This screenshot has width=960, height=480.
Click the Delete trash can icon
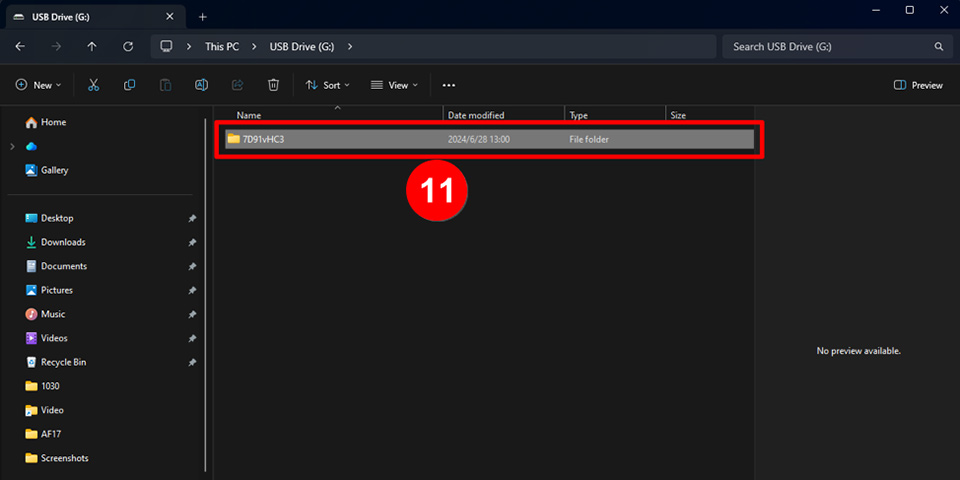(x=273, y=85)
